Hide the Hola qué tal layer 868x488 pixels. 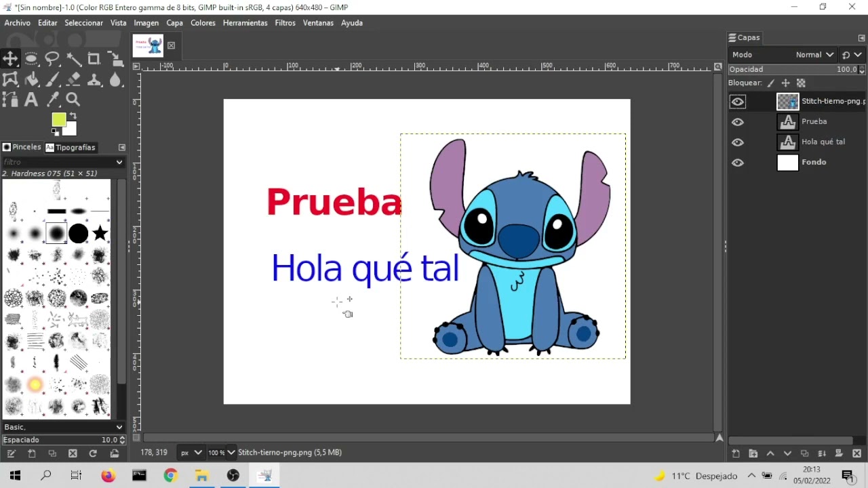click(738, 142)
